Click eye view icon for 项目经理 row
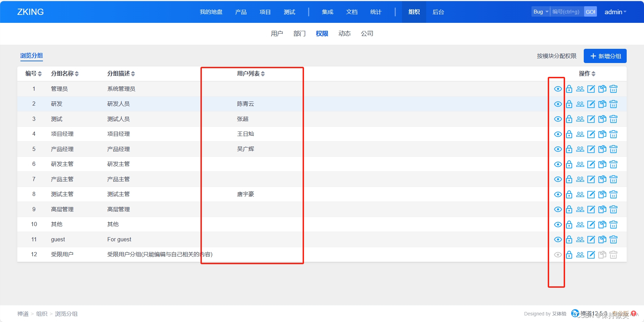644x322 pixels. point(558,134)
